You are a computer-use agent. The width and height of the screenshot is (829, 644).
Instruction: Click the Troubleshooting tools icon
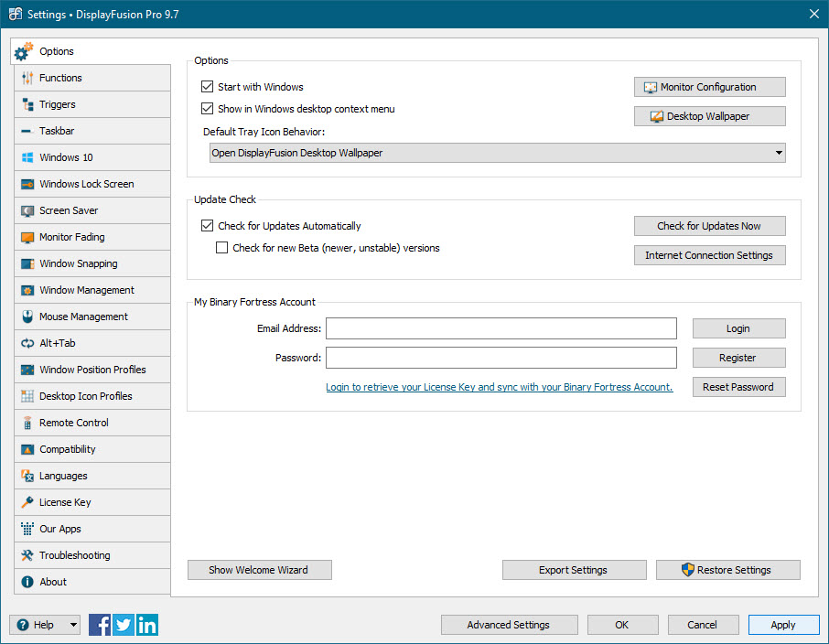[27, 555]
